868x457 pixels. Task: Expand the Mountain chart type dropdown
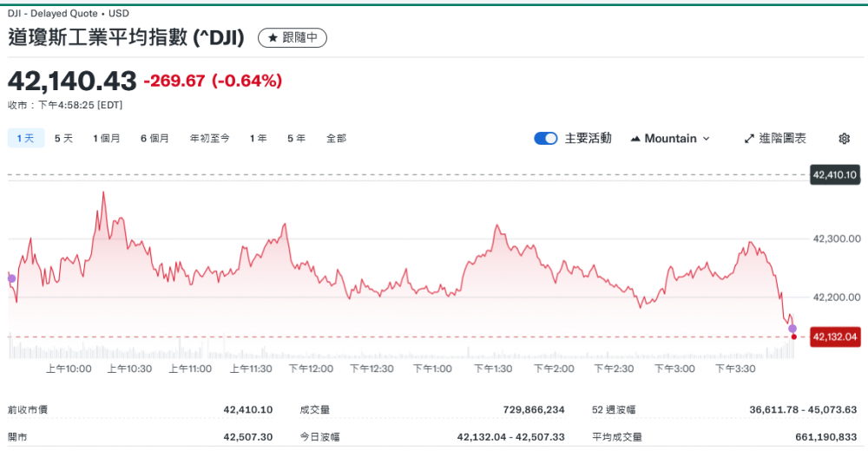tap(705, 139)
